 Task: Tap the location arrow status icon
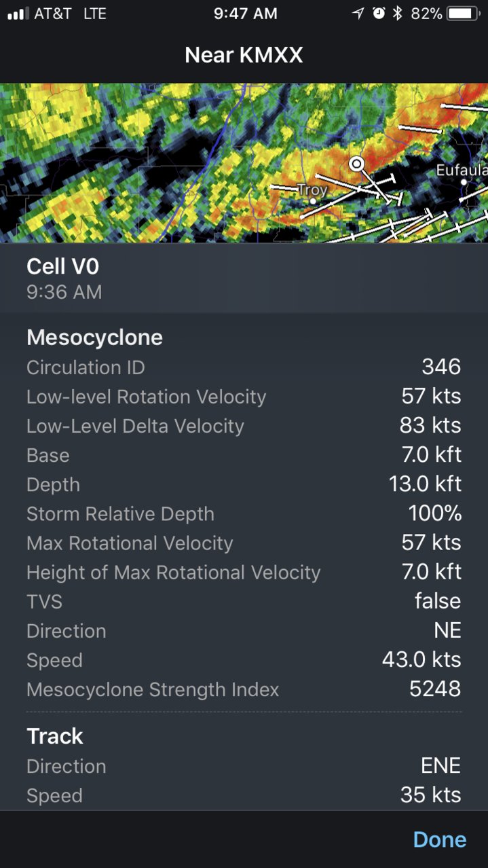pos(358,14)
